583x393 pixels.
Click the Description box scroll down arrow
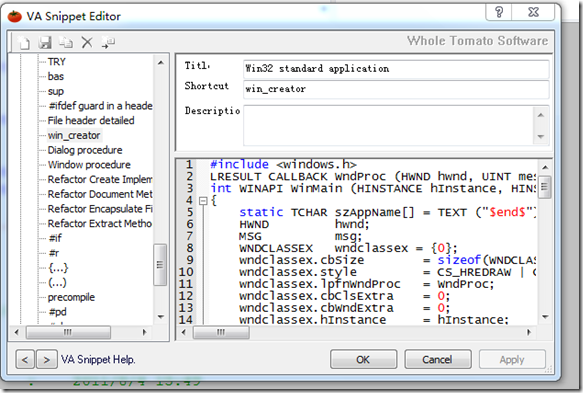(x=541, y=137)
